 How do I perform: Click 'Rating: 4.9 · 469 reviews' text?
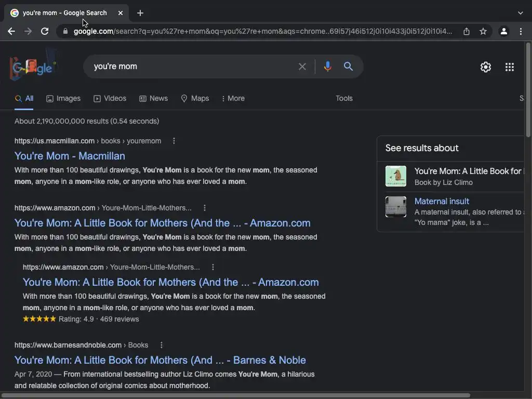coord(99,319)
